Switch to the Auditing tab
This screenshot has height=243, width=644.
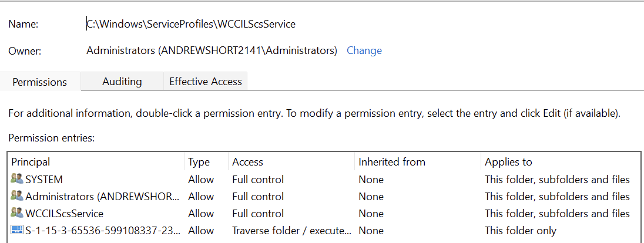(x=122, y=82)
